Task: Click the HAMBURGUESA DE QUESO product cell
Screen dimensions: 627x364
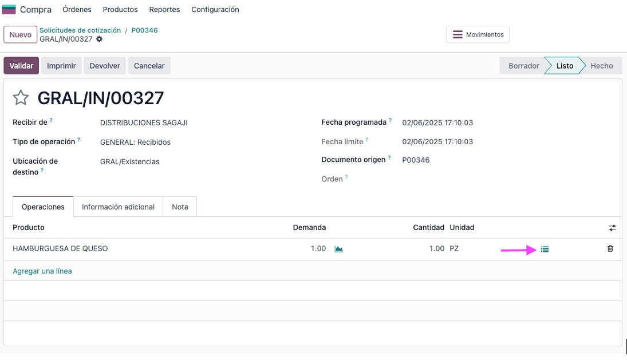Action: pos(60,248)
